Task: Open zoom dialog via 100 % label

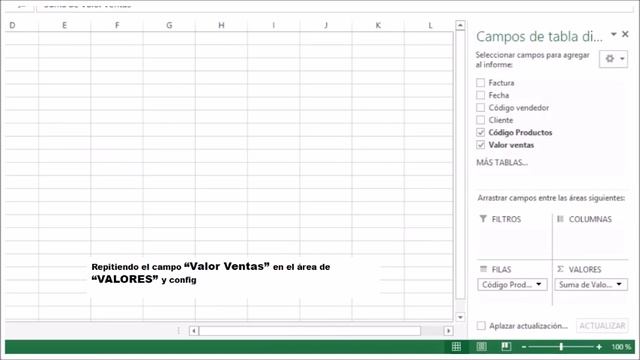Action: coord(621,347)
